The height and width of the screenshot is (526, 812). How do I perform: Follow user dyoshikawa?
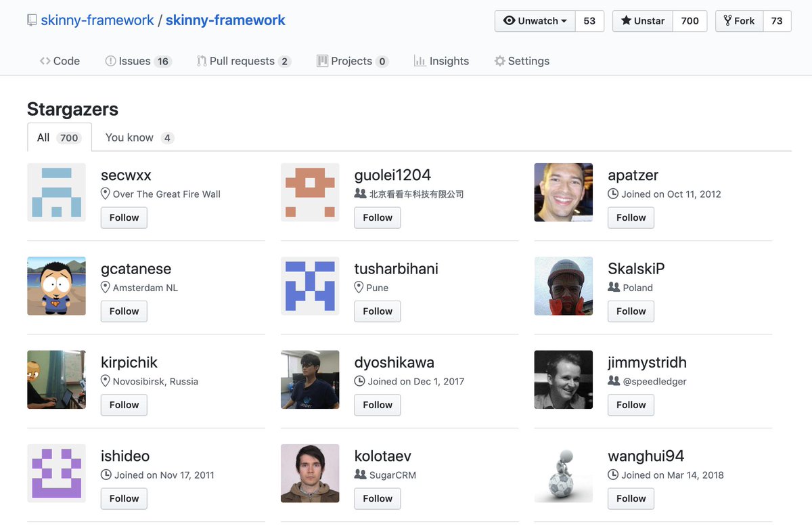pos(378,405)
